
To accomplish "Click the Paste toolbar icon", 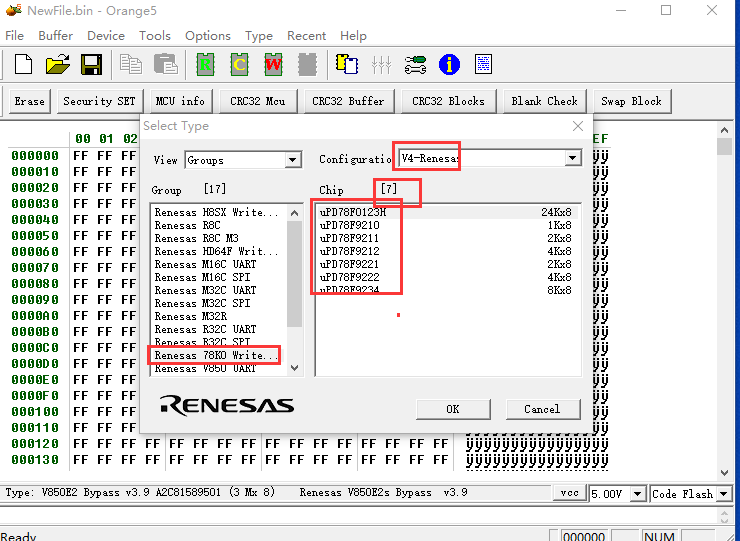I will [x=166, y=64].
